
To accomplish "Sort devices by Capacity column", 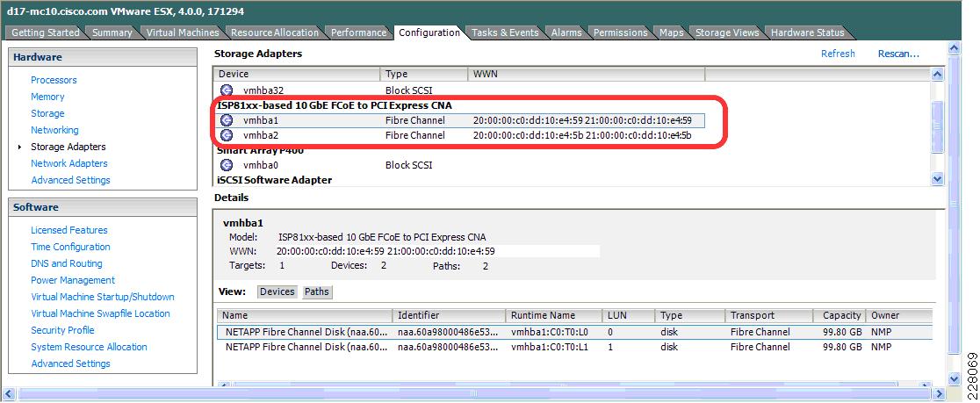I will 839,315.
